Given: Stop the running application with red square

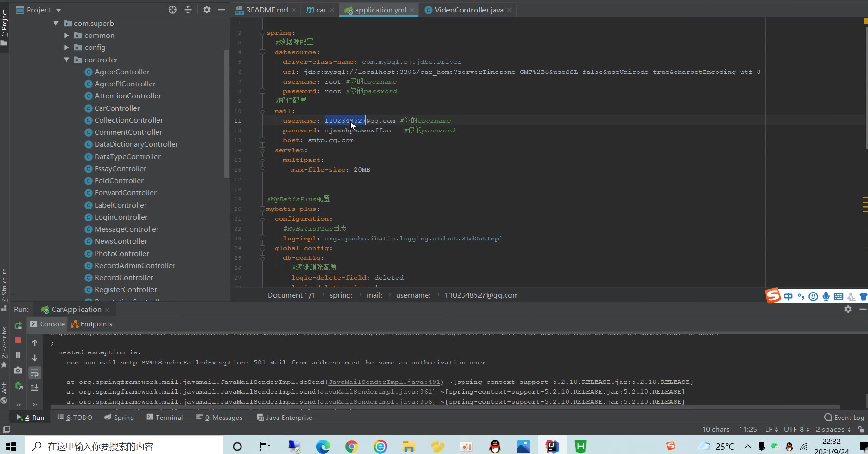Looking at the screenshot, I should (18, 340).
